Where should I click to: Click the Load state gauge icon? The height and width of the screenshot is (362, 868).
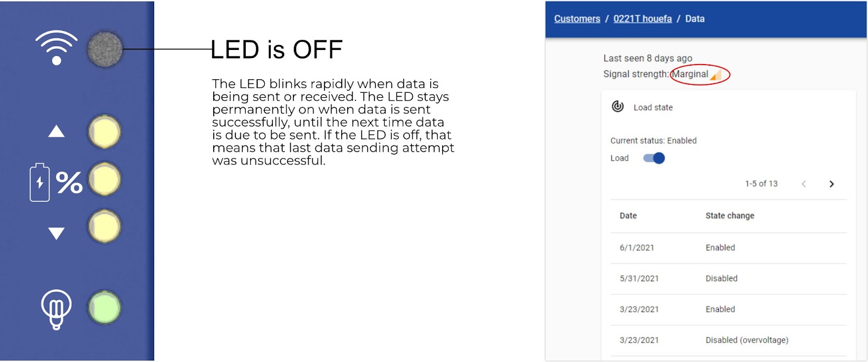618,106
